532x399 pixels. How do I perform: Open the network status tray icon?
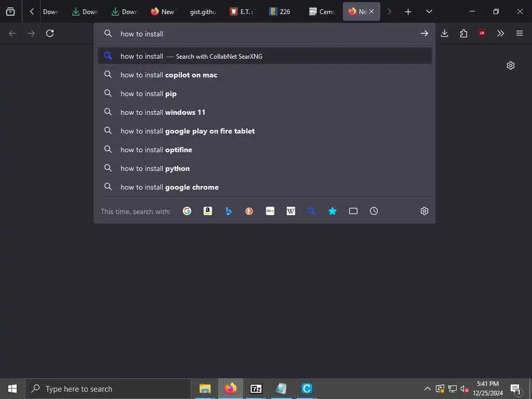453,389
